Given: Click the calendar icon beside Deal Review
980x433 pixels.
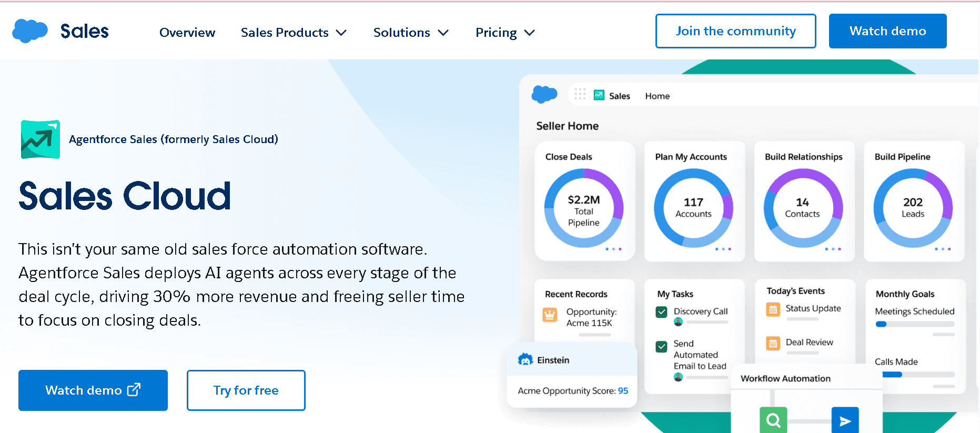Looking at the screenshot, I should (773, 344).
